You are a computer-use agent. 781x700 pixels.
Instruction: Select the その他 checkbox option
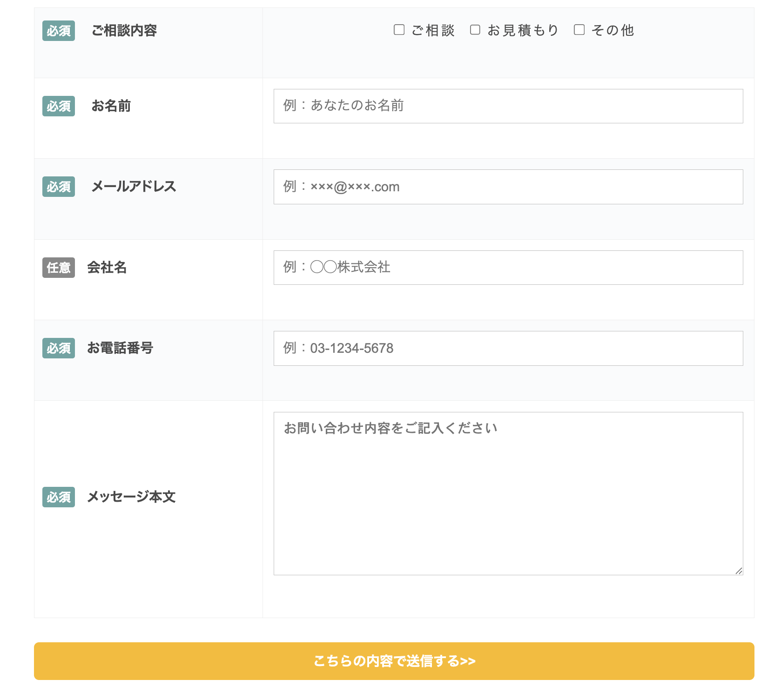pos(579,30)
